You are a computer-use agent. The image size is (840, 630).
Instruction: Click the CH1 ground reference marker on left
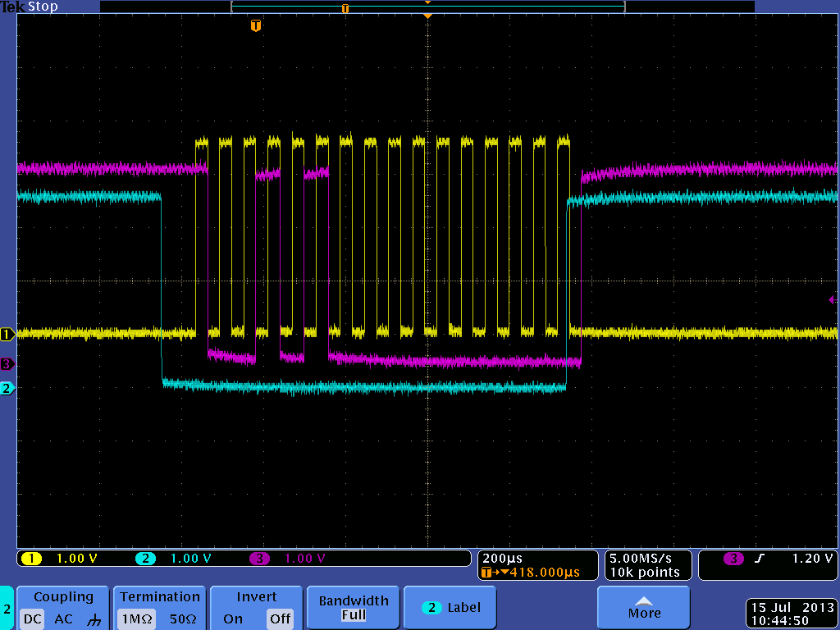click(7, 334)
